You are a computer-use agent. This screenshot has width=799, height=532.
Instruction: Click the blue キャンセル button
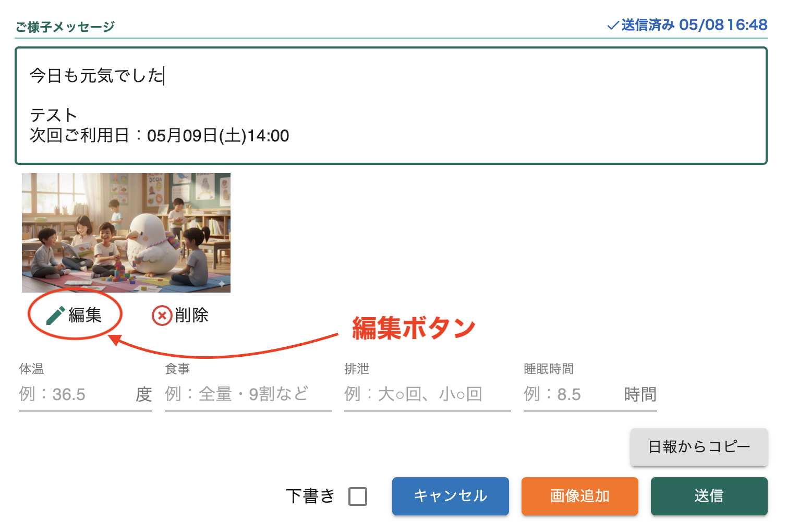tap(450, 496)
